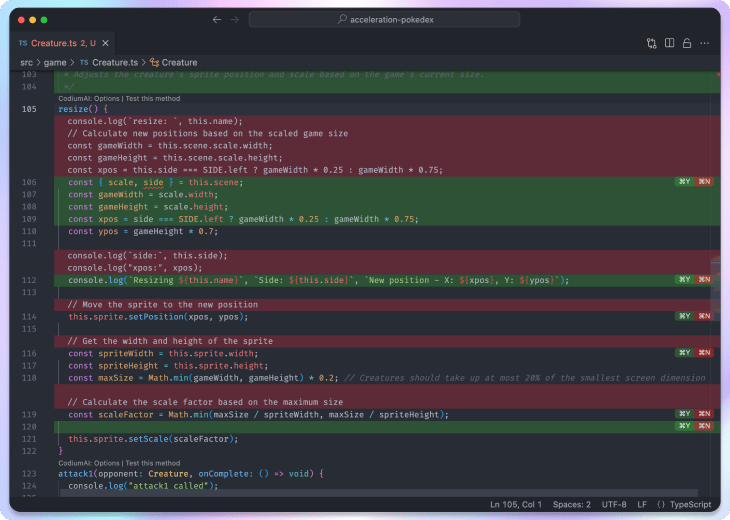Open the game breadcrumb folder
Screen dimensions: 730x520
coord(55,62)
